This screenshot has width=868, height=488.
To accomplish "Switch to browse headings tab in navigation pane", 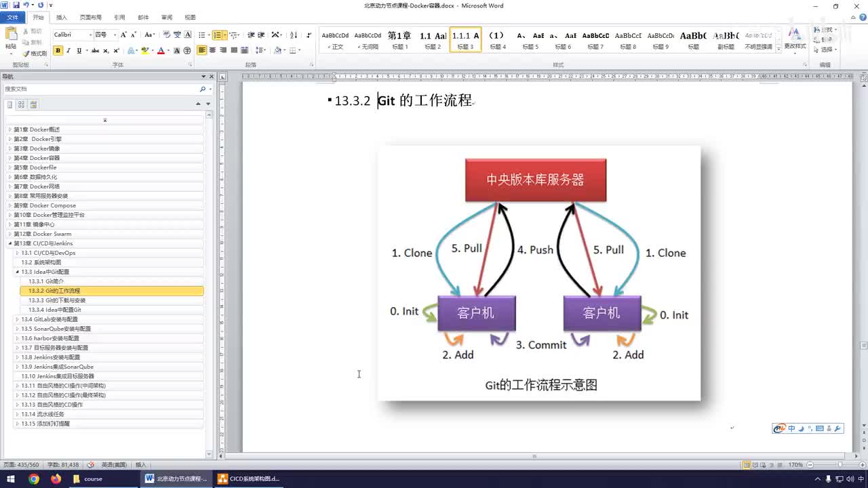I will pos(10,104).
